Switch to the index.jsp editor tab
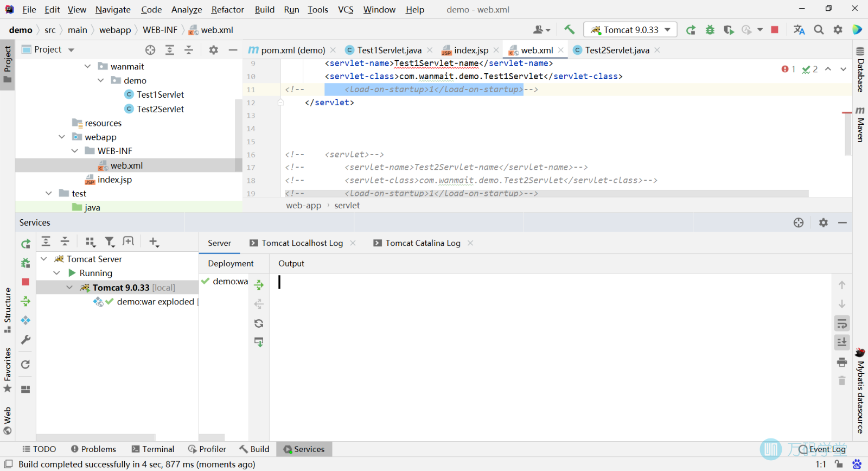868x471 pixels. 471,50
